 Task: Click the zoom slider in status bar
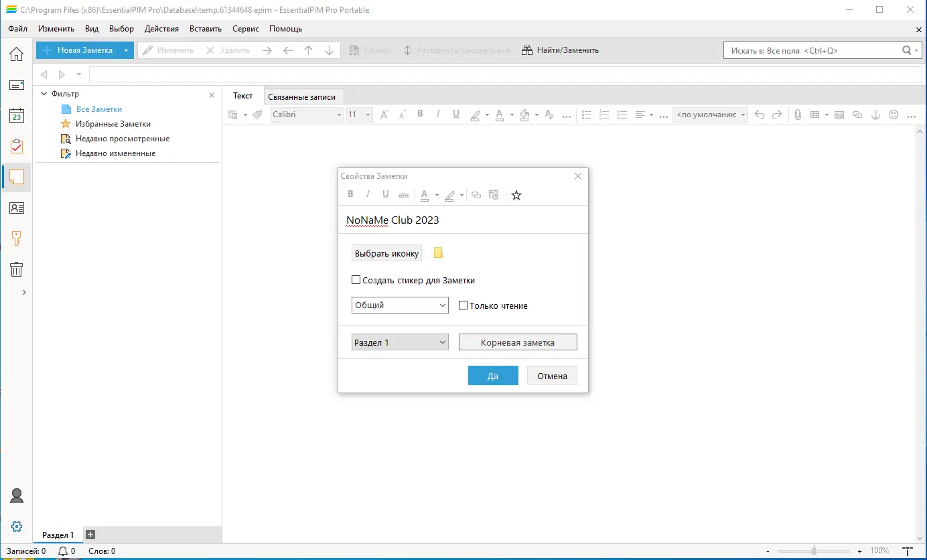point(814,551)
